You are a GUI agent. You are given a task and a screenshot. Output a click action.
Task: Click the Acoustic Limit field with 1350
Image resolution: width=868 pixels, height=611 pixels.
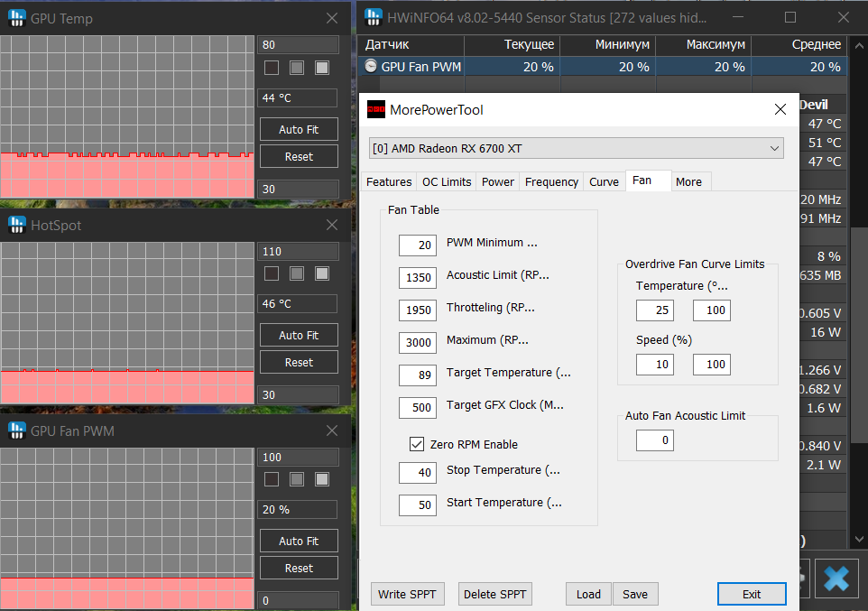[x=418, y=278]
